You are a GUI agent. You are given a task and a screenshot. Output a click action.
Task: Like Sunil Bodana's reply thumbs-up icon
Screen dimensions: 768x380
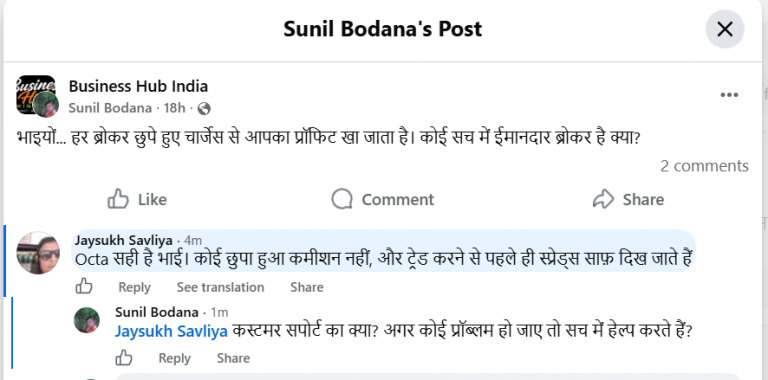pyautogui.click(x=124, y=358)
